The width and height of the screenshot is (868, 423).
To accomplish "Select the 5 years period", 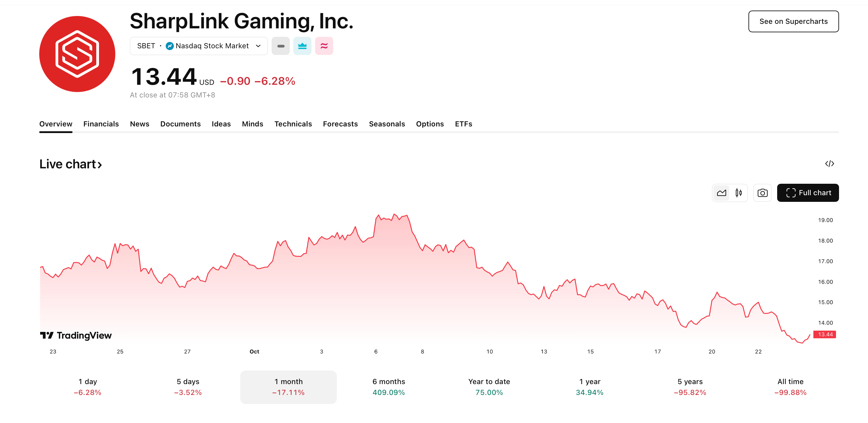I will 689,386.
